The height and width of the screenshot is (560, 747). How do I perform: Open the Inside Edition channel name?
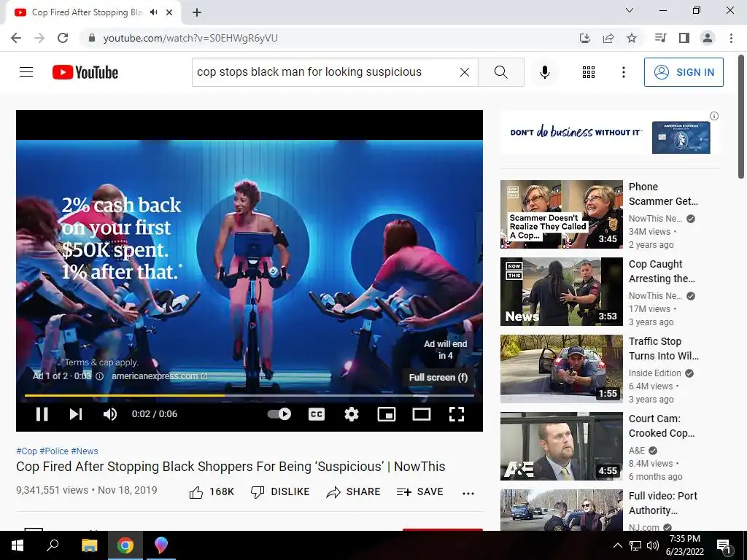coord(654,373)
